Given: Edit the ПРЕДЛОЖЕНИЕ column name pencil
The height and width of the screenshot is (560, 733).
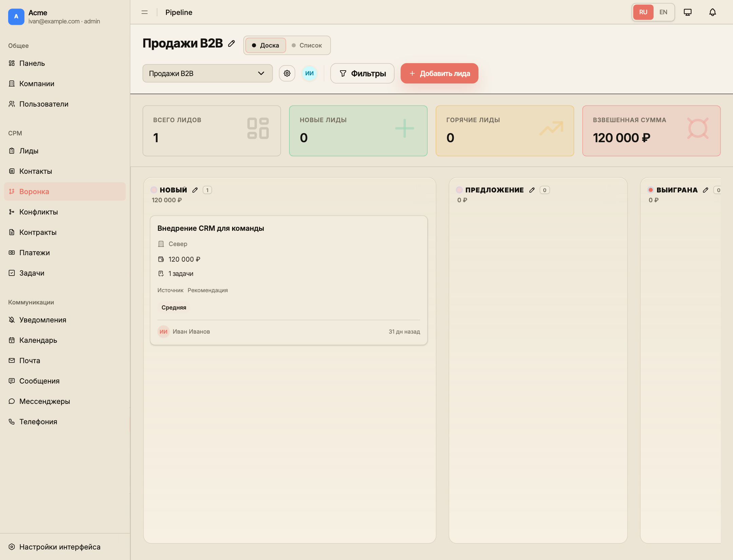Looking at the screenshot, I should 532,190.
